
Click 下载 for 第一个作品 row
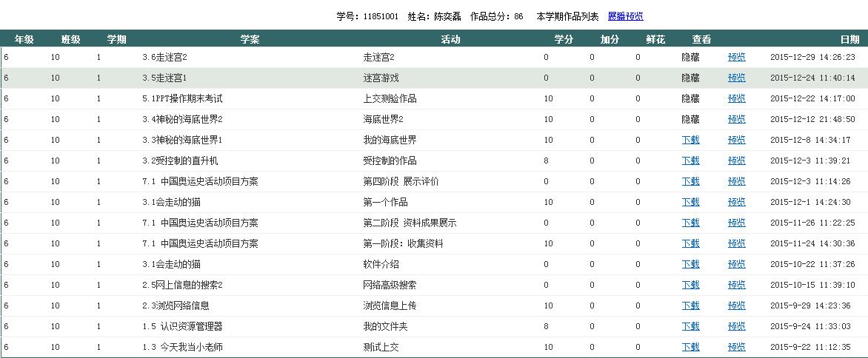point(690,202)
